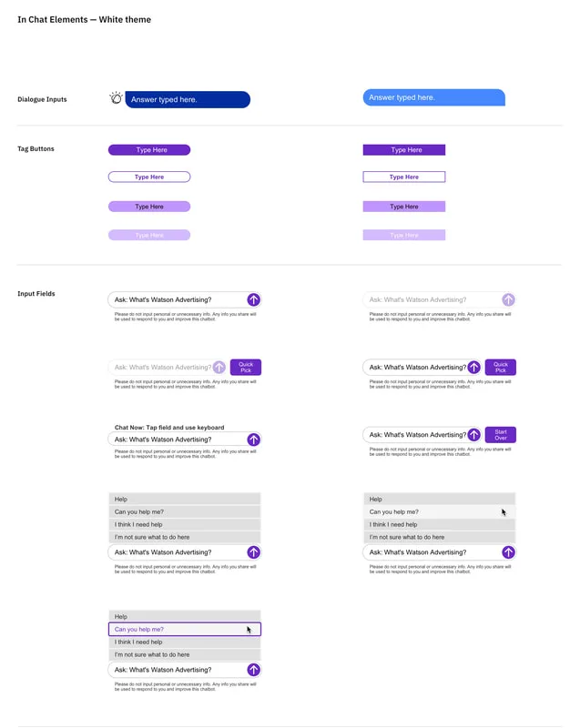Focus the first 'Ask: What's Watson Advertising?' field
The height and width of the screenshot is (728, 580).
click(x=185, y=300)
